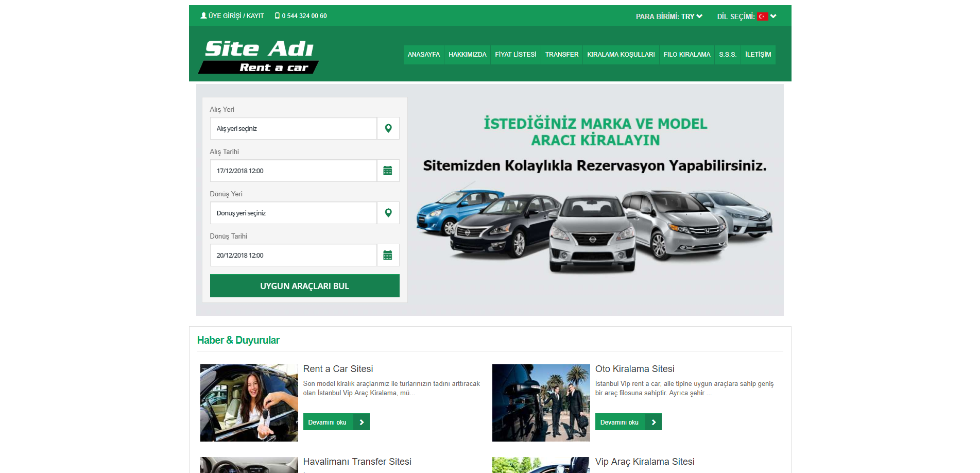Open İLETİŞİM menu item
This screenshot has height=473, width=980.
click(x=758, y=55)
